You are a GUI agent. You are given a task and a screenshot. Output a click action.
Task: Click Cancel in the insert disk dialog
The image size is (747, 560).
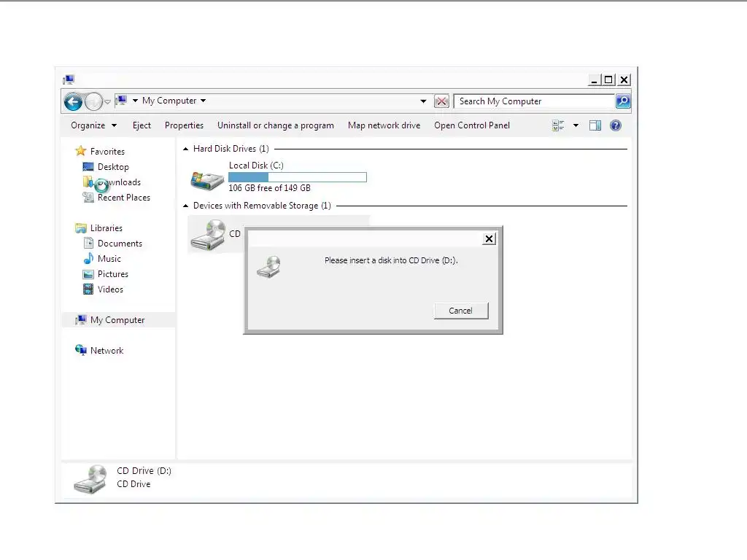pos(461,311)
